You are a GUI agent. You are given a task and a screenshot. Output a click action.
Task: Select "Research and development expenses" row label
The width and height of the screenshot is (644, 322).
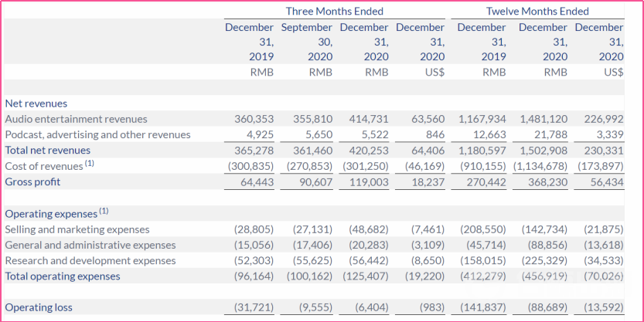[x=87, y=261]
